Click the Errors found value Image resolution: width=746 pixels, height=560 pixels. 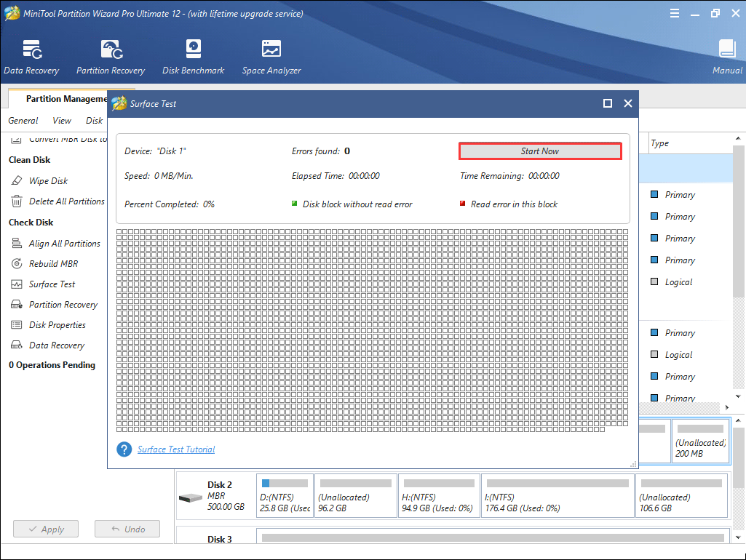(347, 151)
